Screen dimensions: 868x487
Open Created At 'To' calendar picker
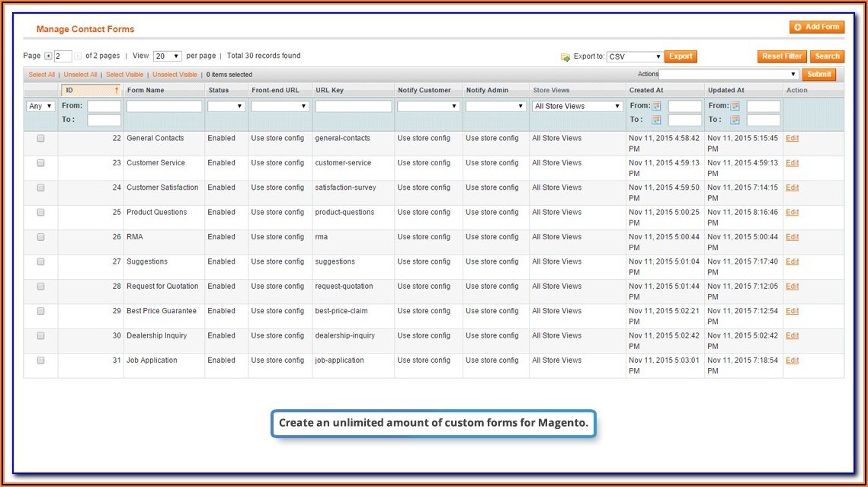point(656,120)
